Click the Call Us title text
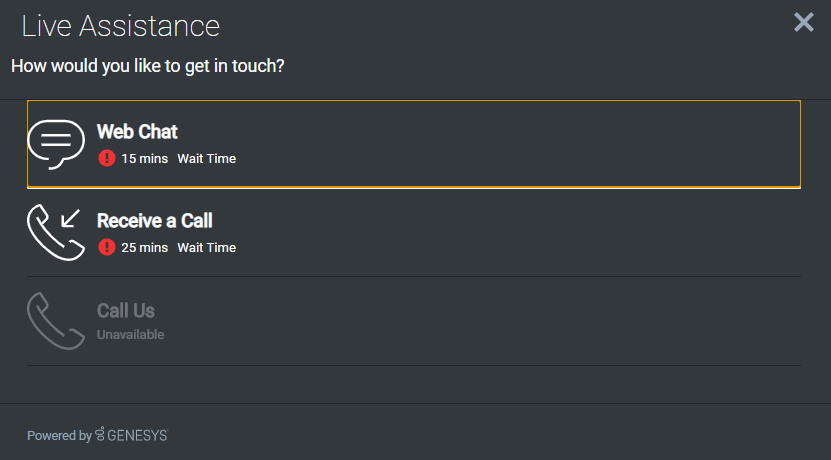This screenshot has width=831, height=460. click(x=126, y=311)
